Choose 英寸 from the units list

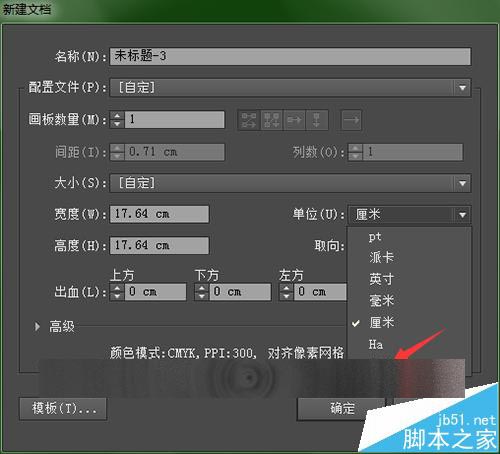409,279
